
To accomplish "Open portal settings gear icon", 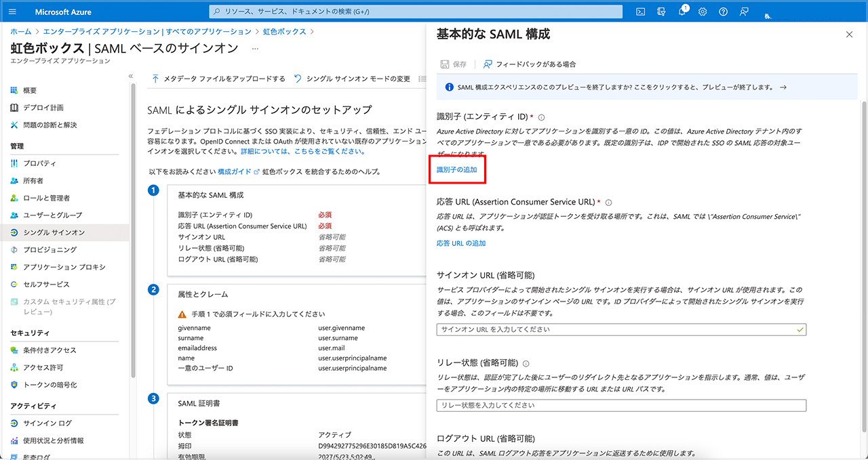I will (703, 12).
